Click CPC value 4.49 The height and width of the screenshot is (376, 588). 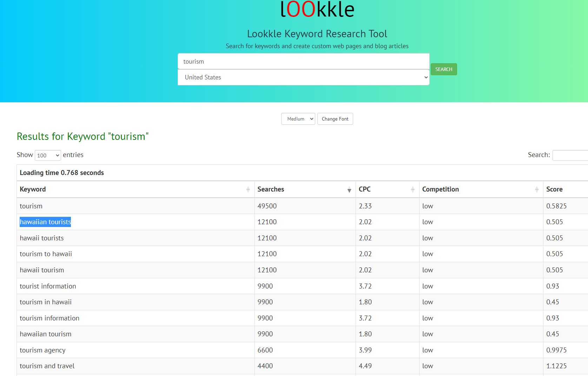[365, 366]
